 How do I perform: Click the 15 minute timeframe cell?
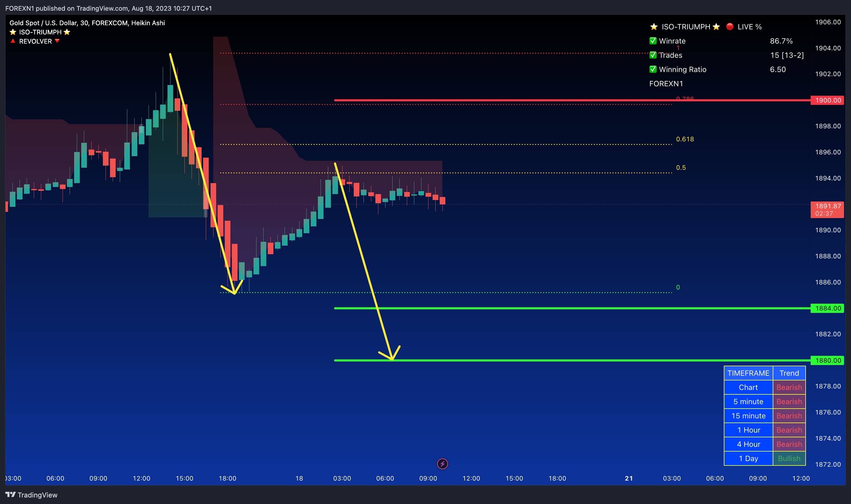coord(748,416)
